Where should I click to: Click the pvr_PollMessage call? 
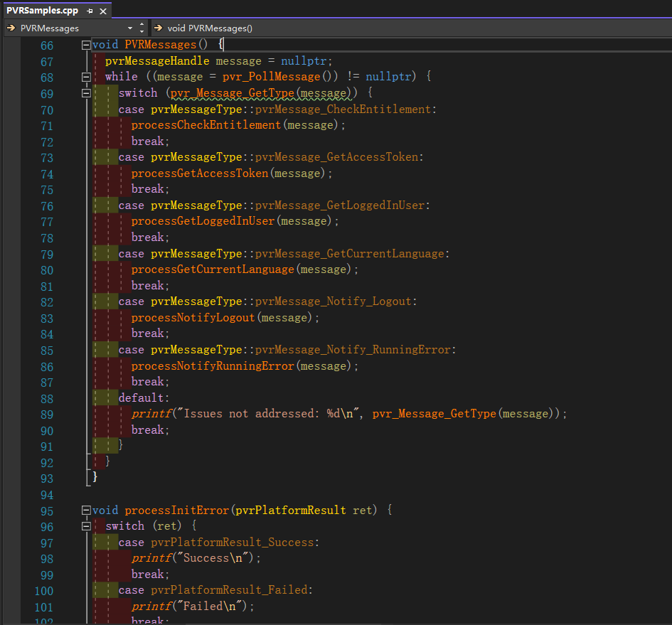pyautogui.click(x=271, y=77)
